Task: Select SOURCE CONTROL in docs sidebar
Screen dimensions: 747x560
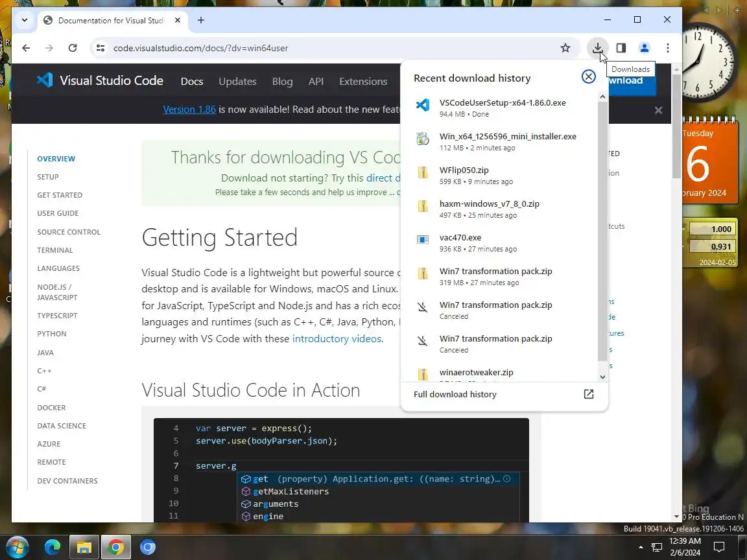Action: (69, 232)
